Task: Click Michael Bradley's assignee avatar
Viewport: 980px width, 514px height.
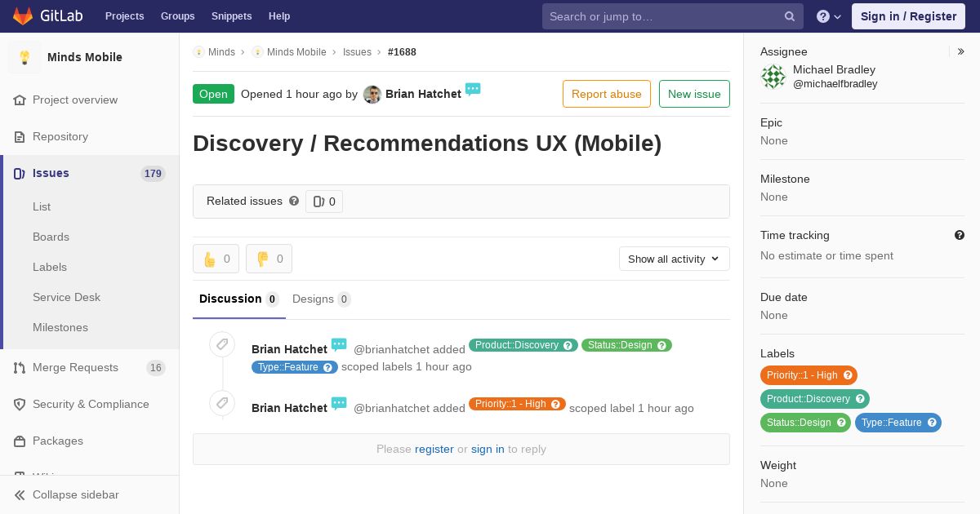Action: (x=773, y=77)
